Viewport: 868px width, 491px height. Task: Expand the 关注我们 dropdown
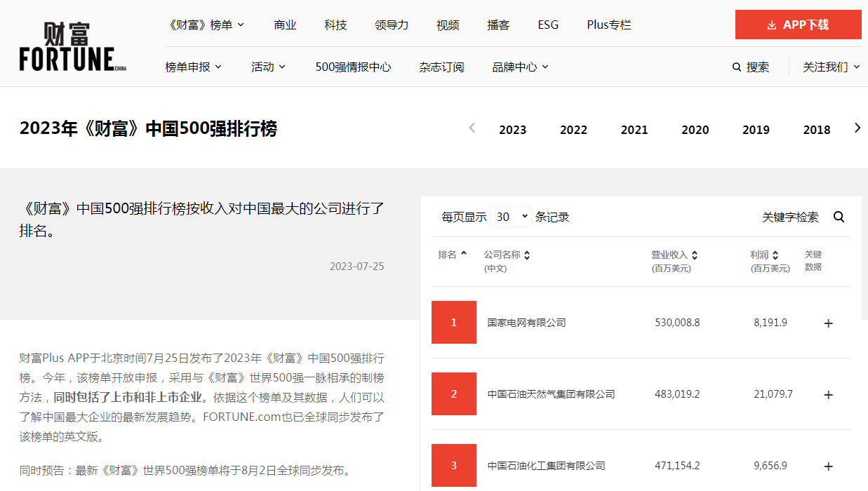click(x=831, y=67)
